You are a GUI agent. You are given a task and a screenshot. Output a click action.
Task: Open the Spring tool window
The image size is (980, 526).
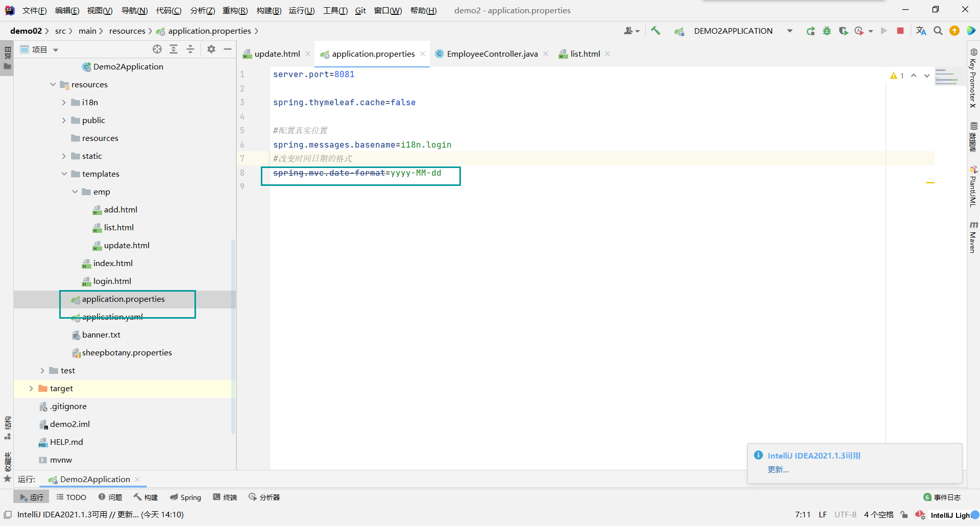[186, 497]
